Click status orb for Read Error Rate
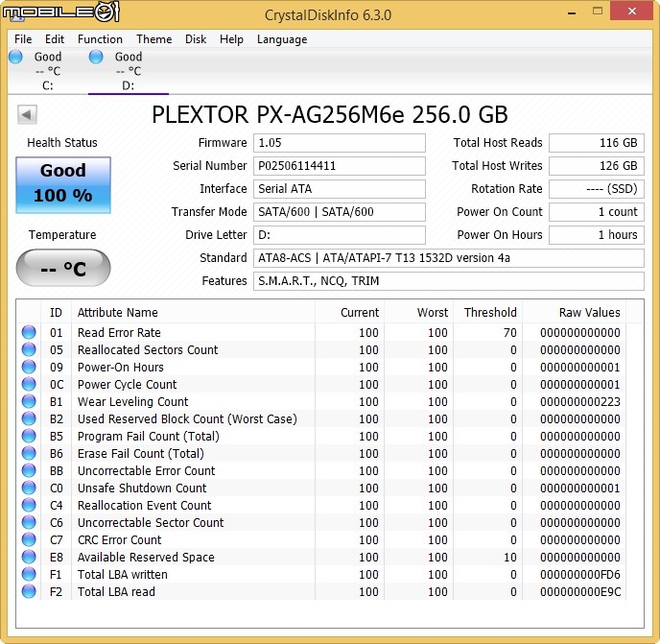The height and width of the screenshot is (644, 660). (29, 332)
